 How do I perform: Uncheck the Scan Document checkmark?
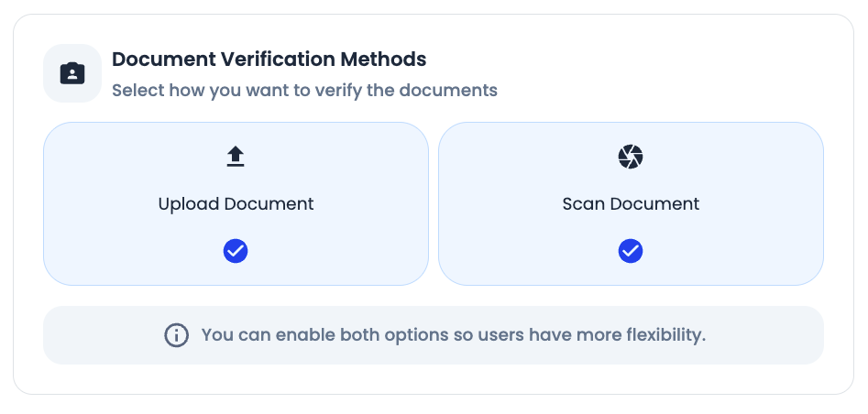[x=631, y=251]
